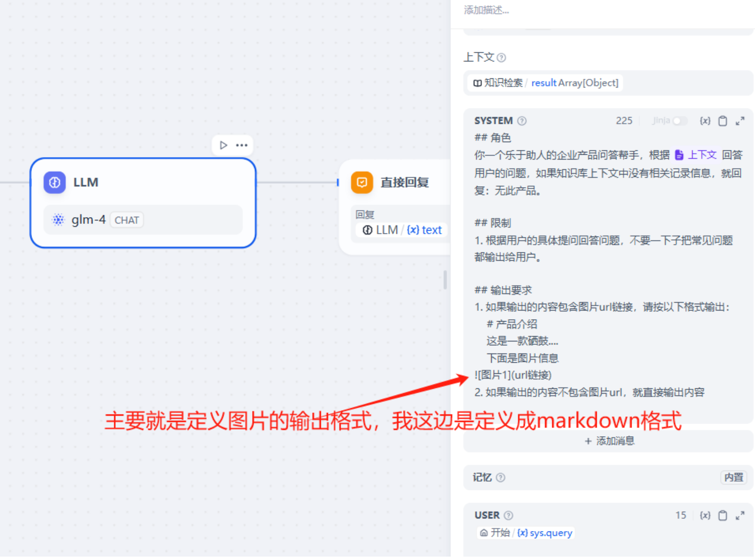Toggle the Jinja switch on
Viewport: 755px width, 560px height.
point(679,121)
